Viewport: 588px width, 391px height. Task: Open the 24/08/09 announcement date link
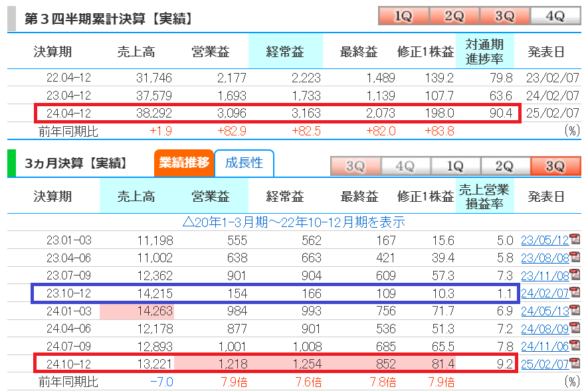(x=545, y=329)
